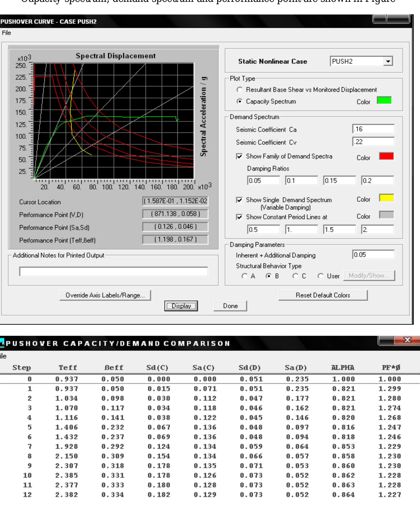This screenshot has width=420, height=506.
Task: Select Structural Behavior Type C
Action: click(295, 276)
